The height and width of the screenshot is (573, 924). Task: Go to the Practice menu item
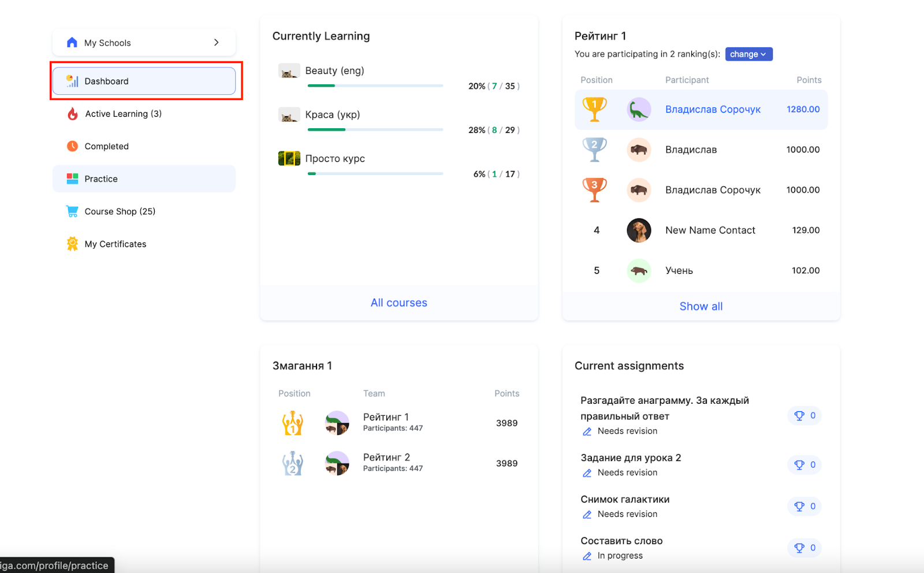(144, 179)
